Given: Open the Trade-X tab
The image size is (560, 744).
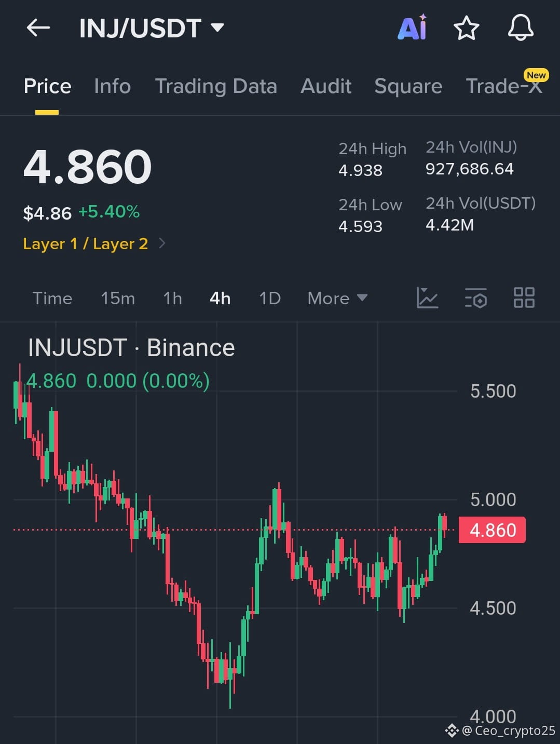Looking at the screenshot, I should 504,86.
